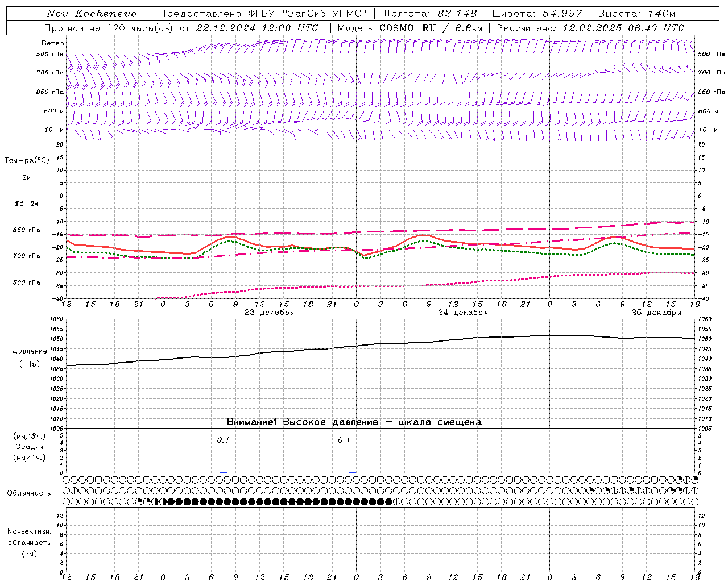Click the (гПа) unit label under Давление

click(x=30, y=364)
